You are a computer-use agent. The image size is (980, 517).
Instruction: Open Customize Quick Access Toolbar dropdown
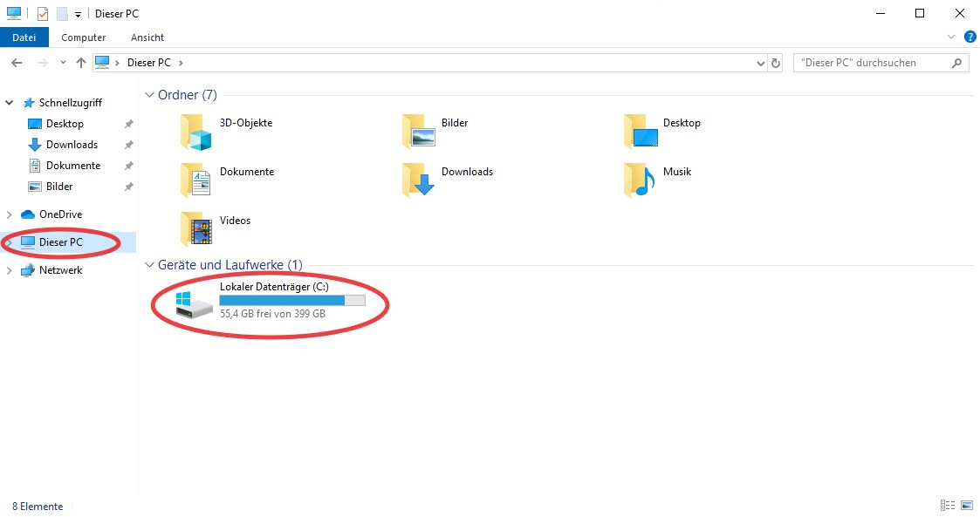tap(79, 14)
